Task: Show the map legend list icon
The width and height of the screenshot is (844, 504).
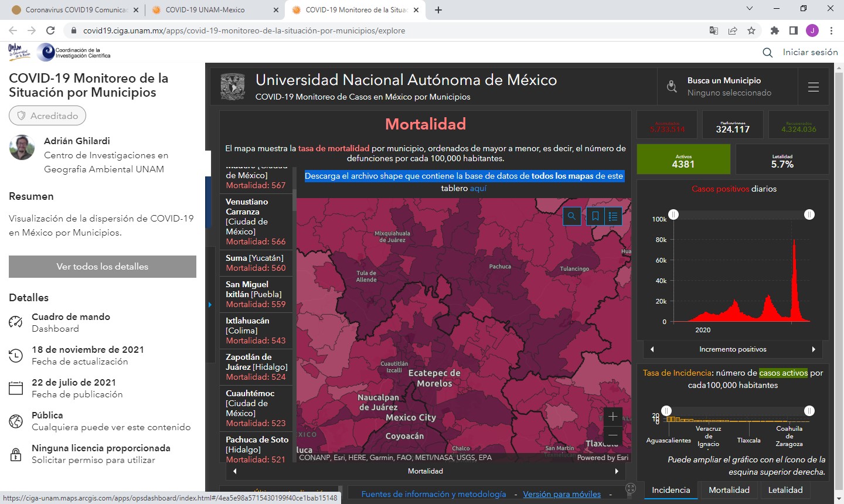Action: click(x=613, y=216)
